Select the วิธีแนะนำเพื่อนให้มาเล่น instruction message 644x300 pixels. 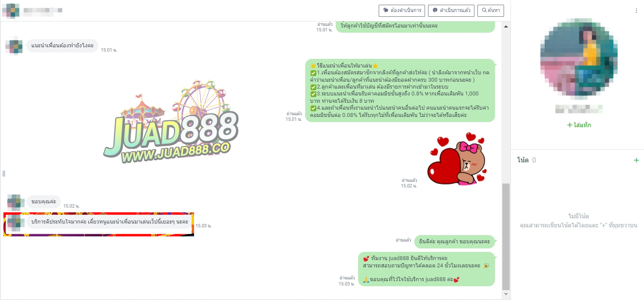400,90
